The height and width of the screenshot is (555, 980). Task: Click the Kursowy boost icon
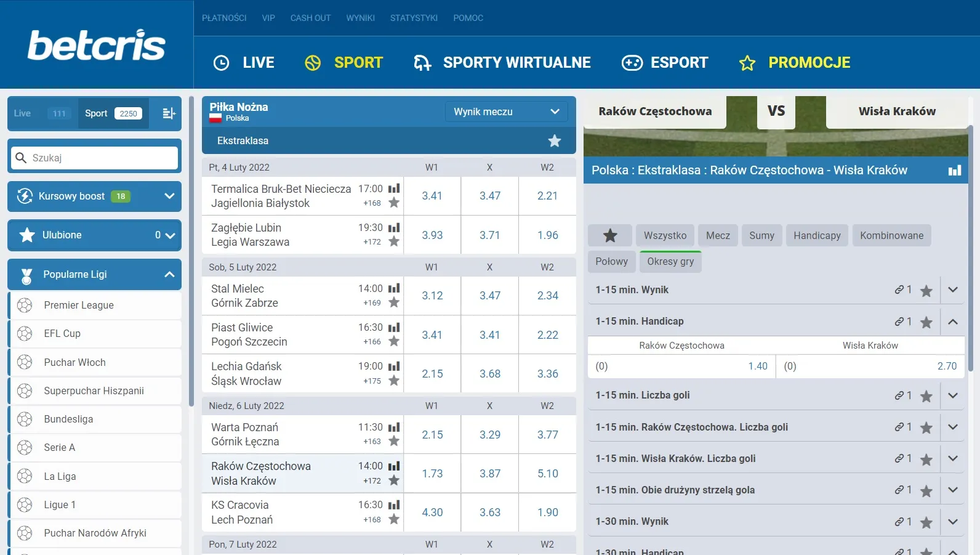25,196
